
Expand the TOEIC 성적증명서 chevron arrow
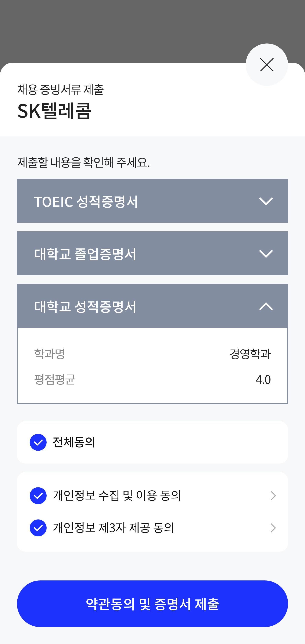(x=266, y=201)
